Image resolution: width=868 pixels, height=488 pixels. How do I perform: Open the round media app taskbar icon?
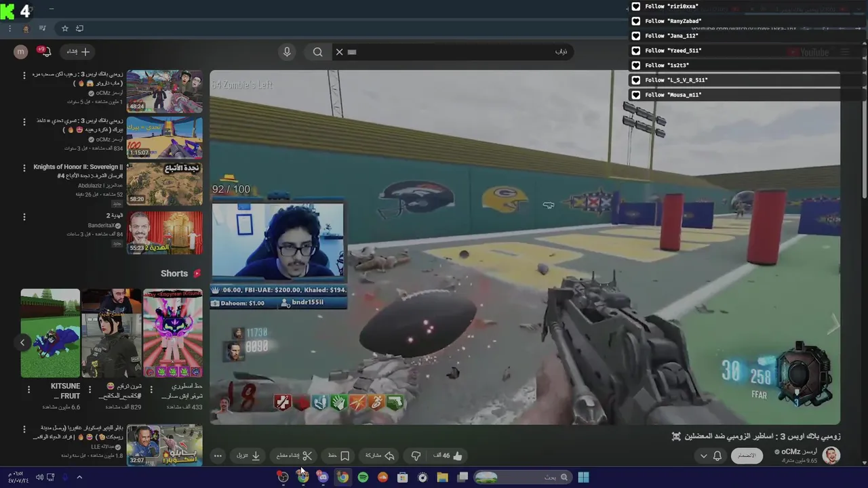click(422, 477)
